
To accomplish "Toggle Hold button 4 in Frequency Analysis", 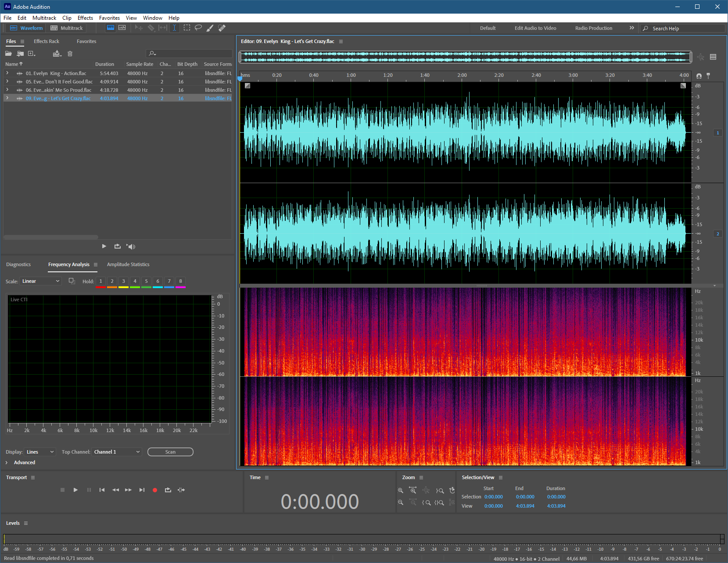I will 135,281.
